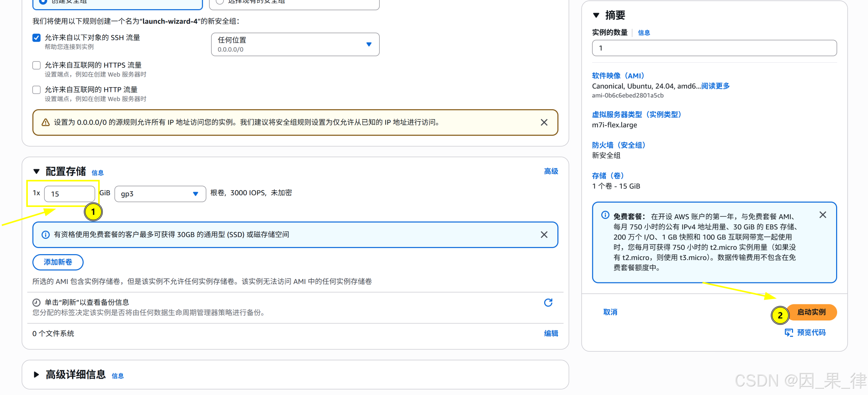868x395 pixels.
Task: Dismiss the 30GB free storage notice
Action: coord(544,234)
